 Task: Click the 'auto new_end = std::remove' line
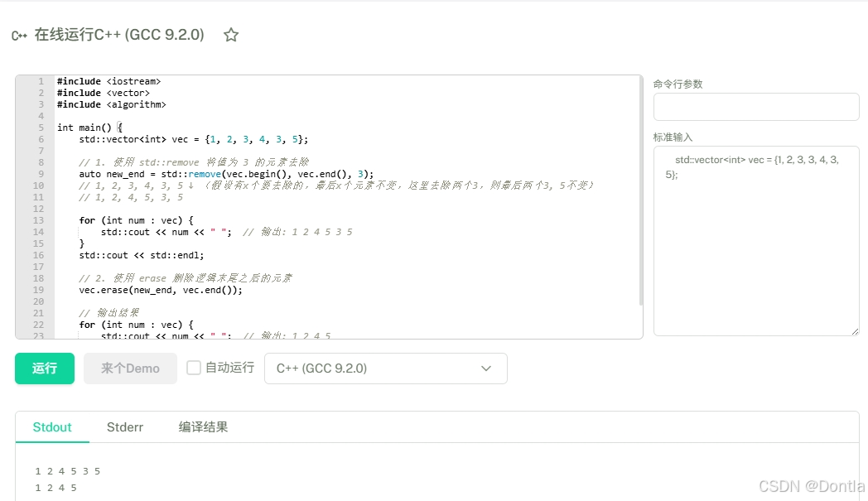(x=226, y=175)
